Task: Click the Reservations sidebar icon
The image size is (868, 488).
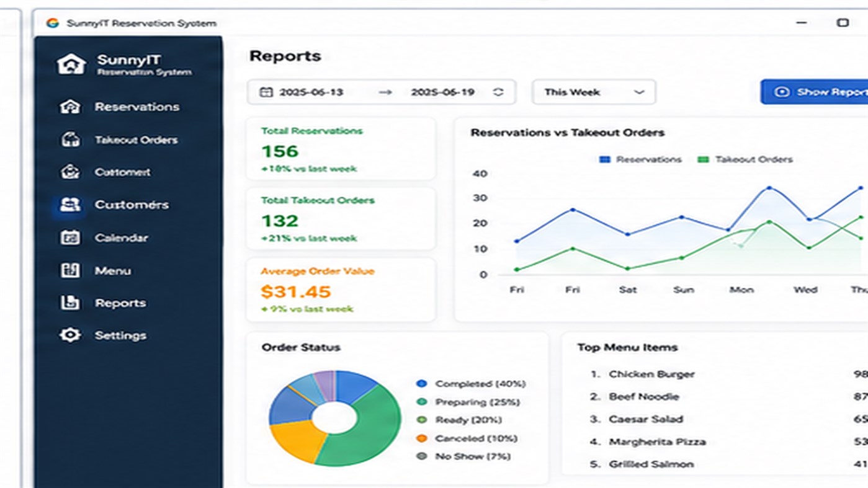Action: pos(70,107)
